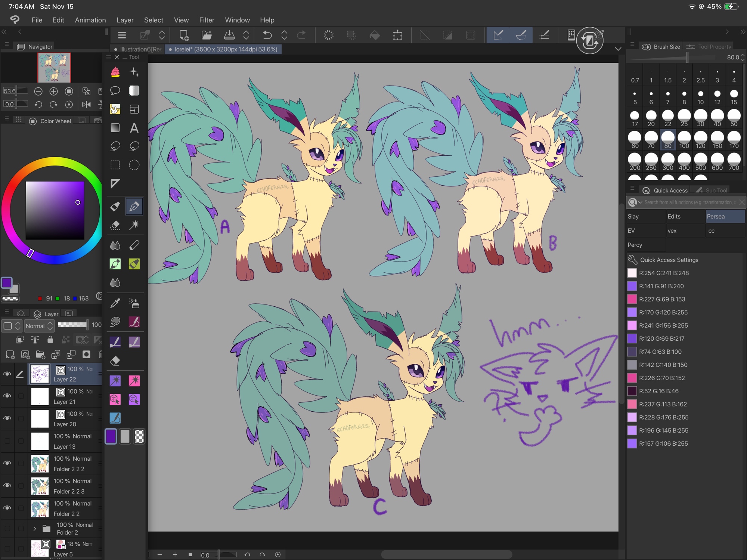Click the Save icon in command bar
This screenshot has width=747, height=560.
pyautogui.click(x=229, y=35)
